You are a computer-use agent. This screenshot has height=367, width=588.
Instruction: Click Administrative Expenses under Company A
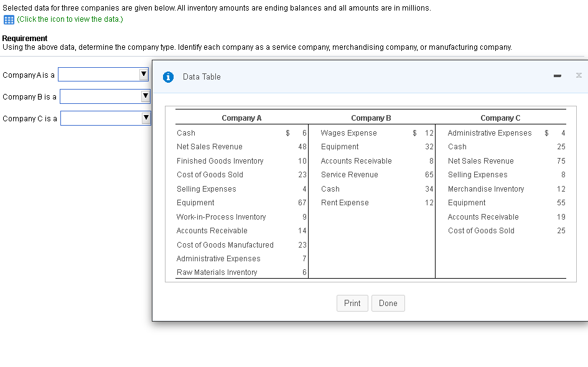click(x=218, y=259)
